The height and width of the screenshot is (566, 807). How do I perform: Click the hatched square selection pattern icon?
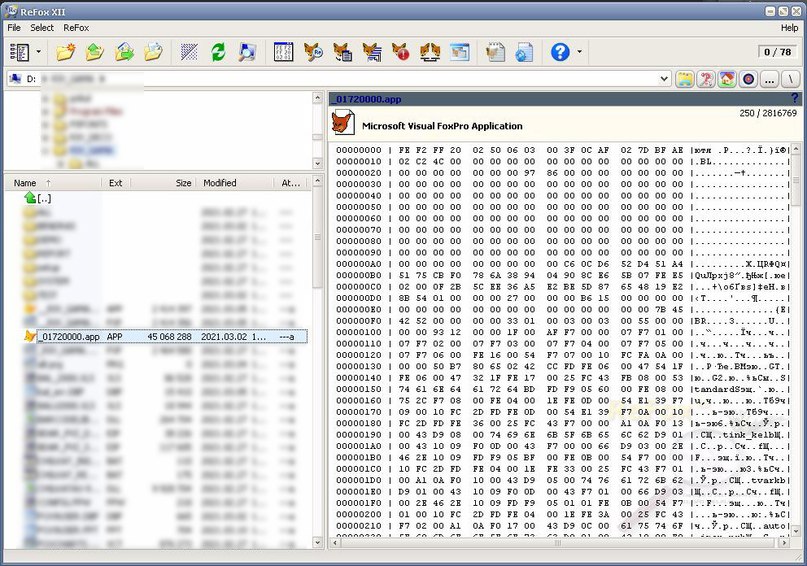click(189, 52)
